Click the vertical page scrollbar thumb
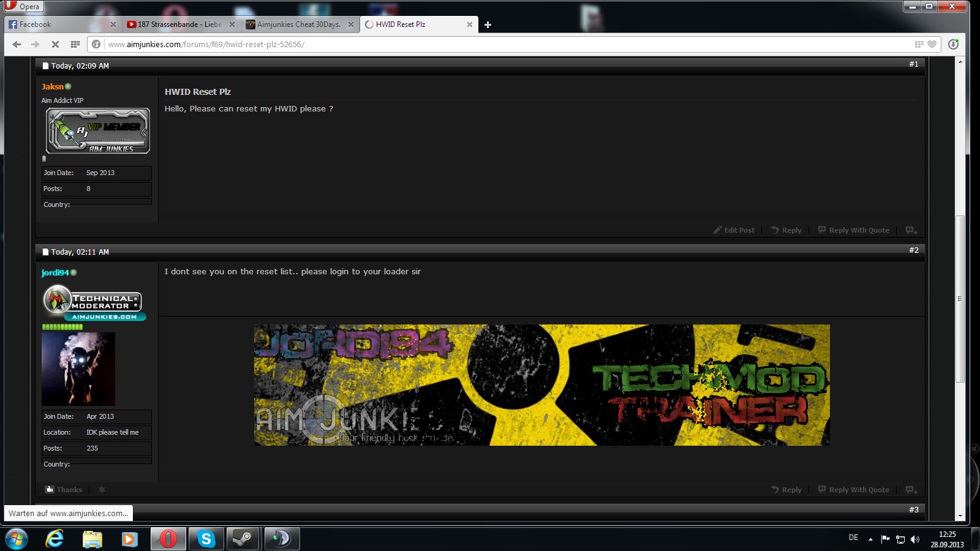 960,299
